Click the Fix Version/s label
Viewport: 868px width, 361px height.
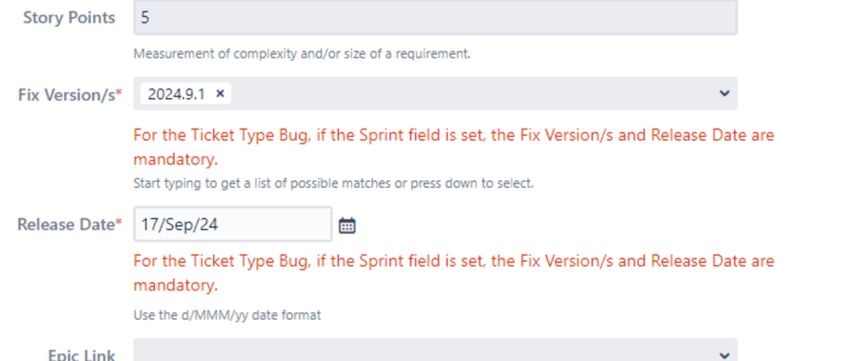66,95
